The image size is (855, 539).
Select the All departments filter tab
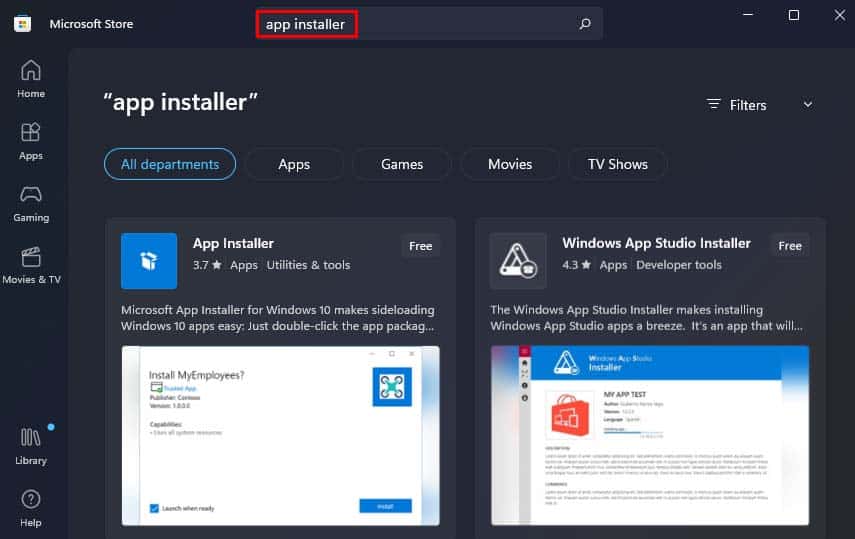pos(170,164)
